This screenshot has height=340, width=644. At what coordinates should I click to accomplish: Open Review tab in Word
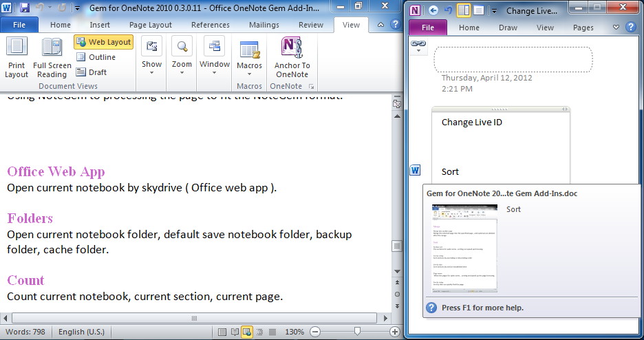[311, 25]
